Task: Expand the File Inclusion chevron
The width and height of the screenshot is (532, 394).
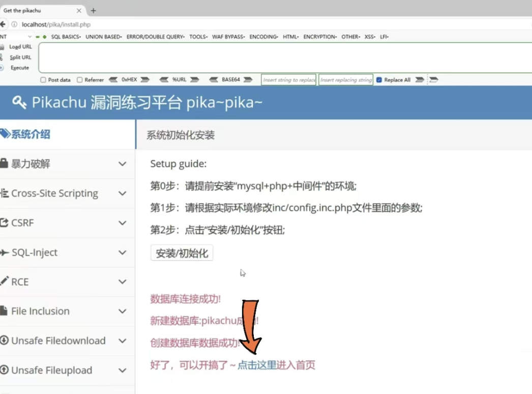Action: (x=123, y=311)
